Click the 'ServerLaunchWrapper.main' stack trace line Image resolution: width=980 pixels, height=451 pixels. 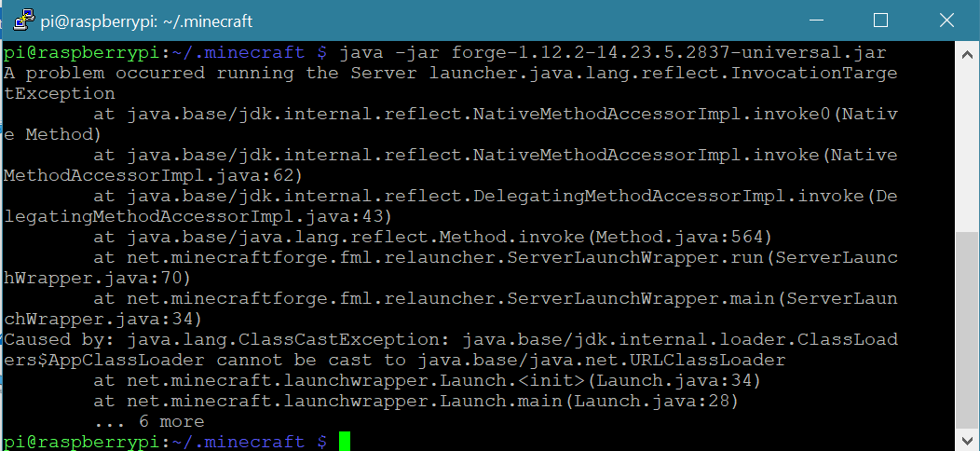point(495,298)
